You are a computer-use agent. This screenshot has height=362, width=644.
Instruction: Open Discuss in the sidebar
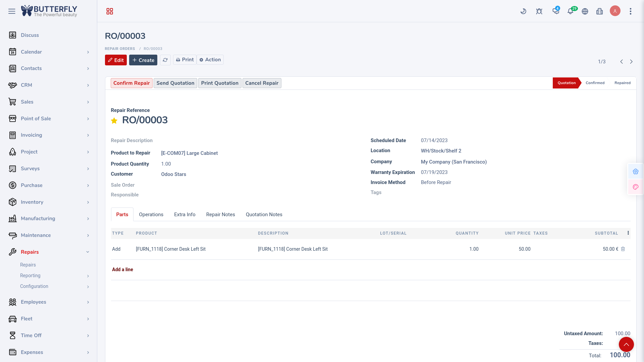click(x=30, y=35)
